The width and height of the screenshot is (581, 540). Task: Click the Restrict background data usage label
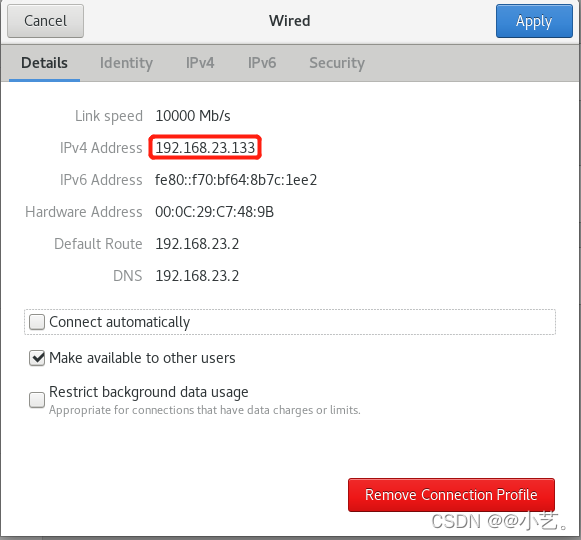[x=149, y=392]
